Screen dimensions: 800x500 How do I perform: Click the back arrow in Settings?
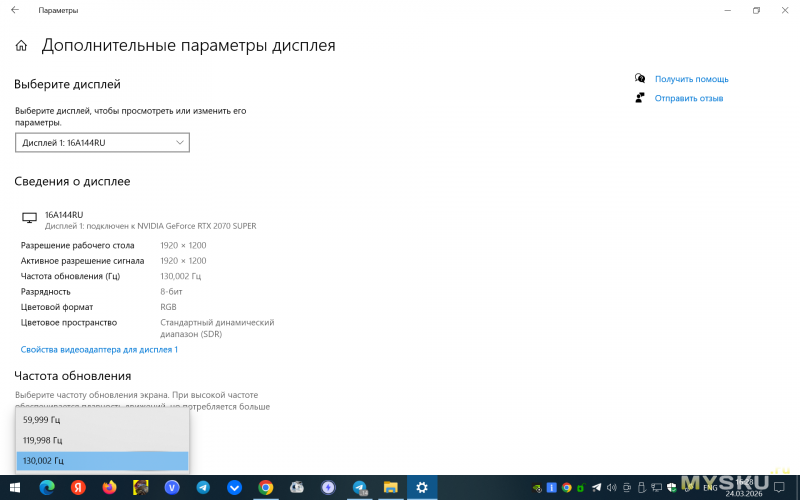(x=14, y=10)
